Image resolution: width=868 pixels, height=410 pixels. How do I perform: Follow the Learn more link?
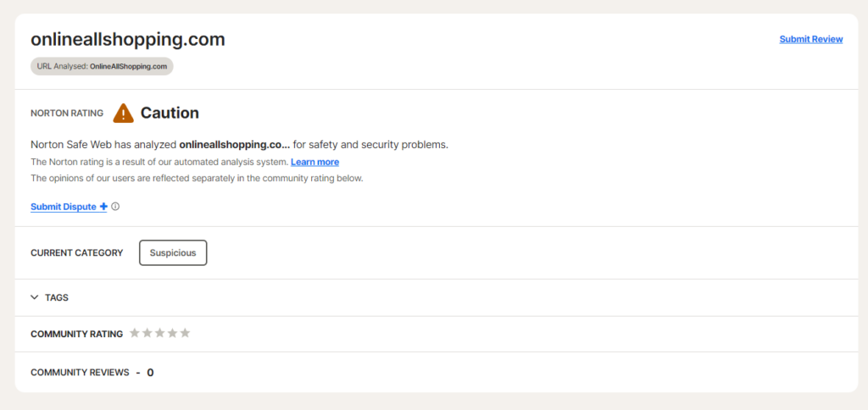(314, 162)
